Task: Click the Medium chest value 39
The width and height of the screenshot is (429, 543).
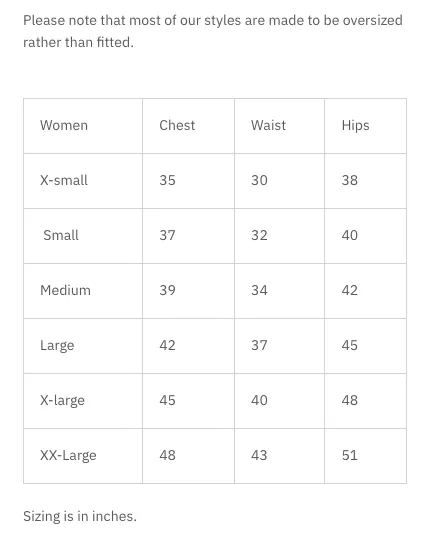Action: 167,290
